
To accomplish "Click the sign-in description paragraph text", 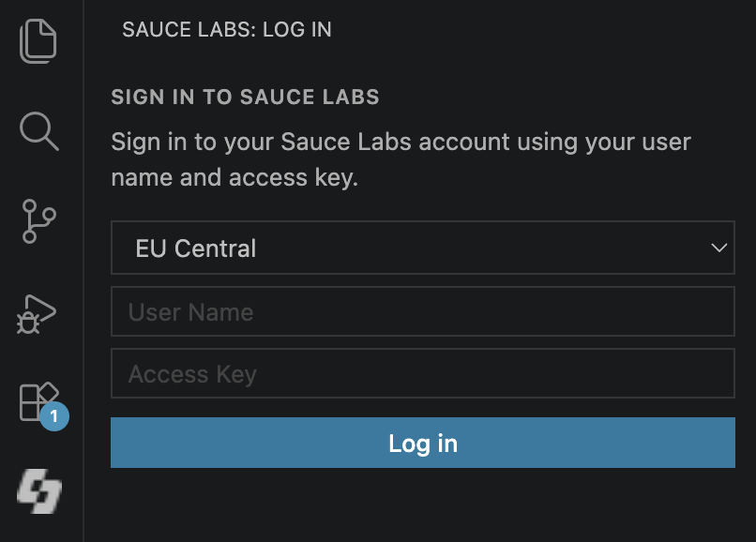I will pos(401,159).
